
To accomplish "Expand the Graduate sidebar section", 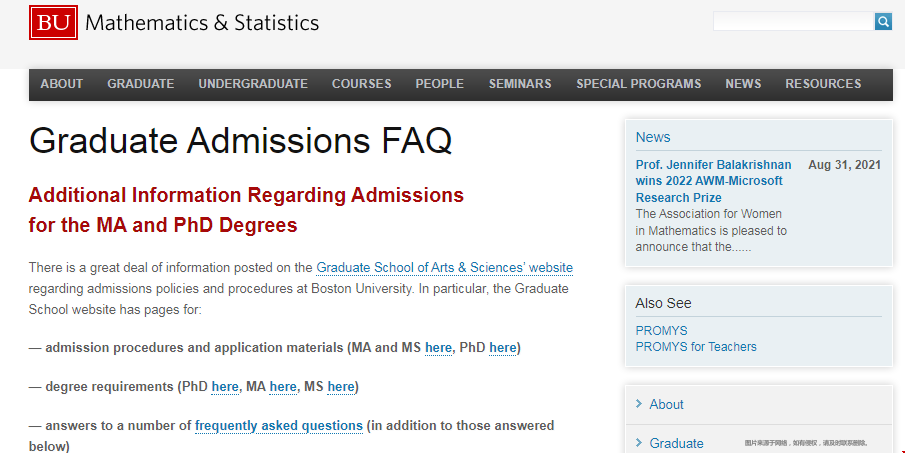I will click(676, 443).
